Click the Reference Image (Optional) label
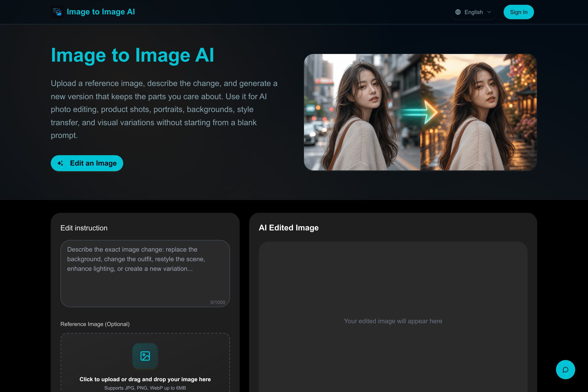 (95, 324)
